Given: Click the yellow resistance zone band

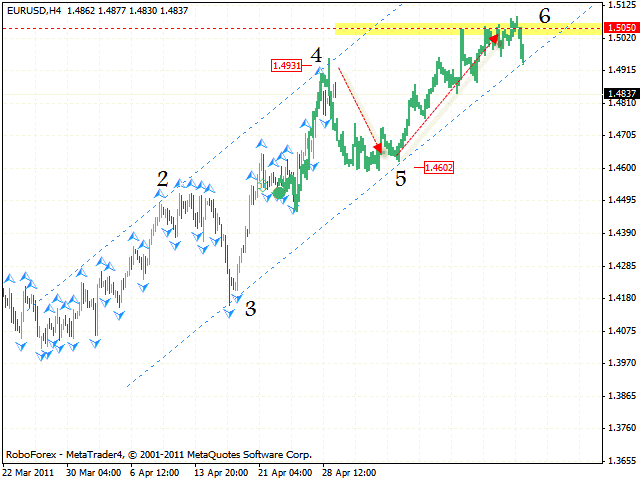Looking at the screenshot, I should click(x=400, y=29).
